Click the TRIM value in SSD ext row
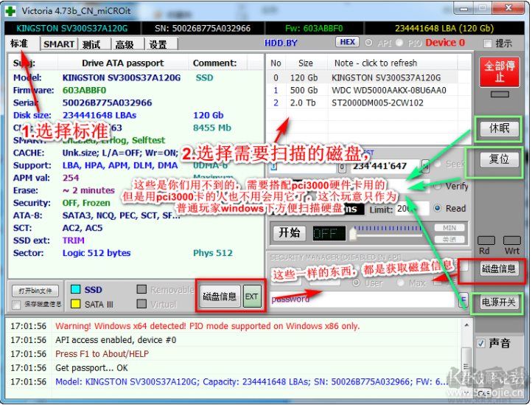532x405 pixels. coord(73,240)
